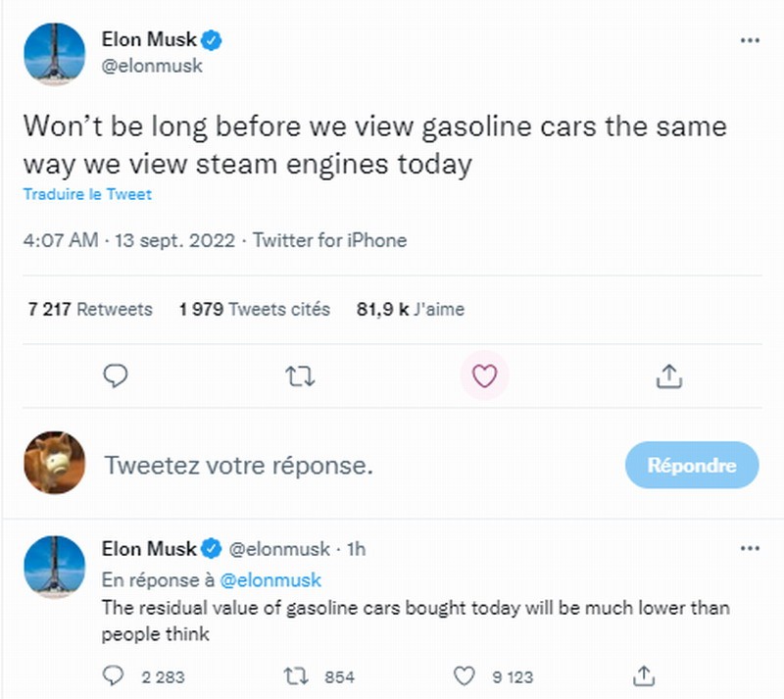Click the tweet timestamp 13 sept. 2022
The width and height of the screenshot is (784, 699).
coord(170,238)
